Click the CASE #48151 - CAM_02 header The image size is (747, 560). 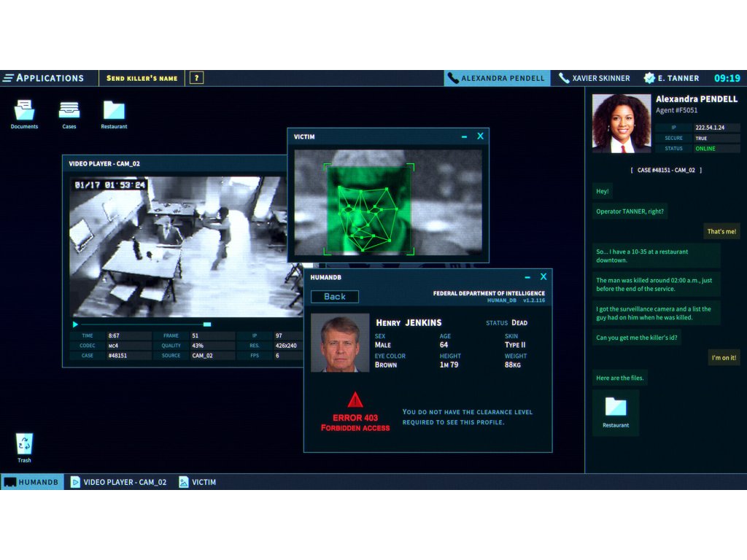tap(666, 170)
